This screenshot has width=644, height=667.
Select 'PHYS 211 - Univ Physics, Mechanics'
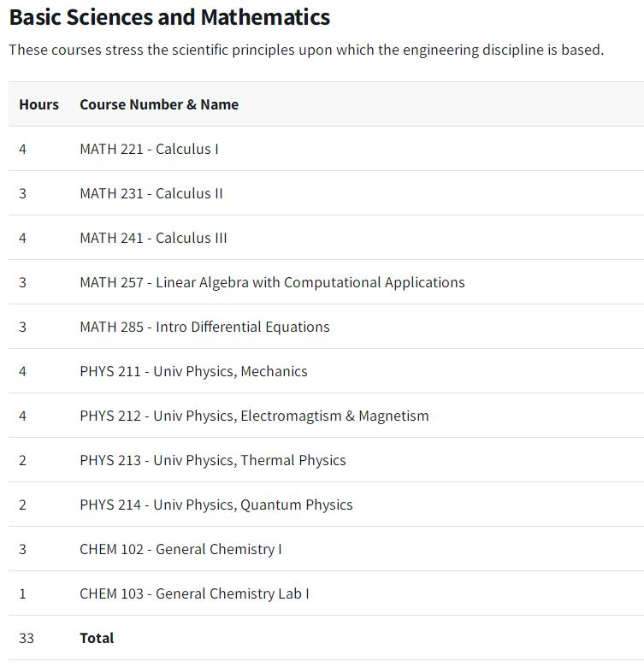[193, 371]
